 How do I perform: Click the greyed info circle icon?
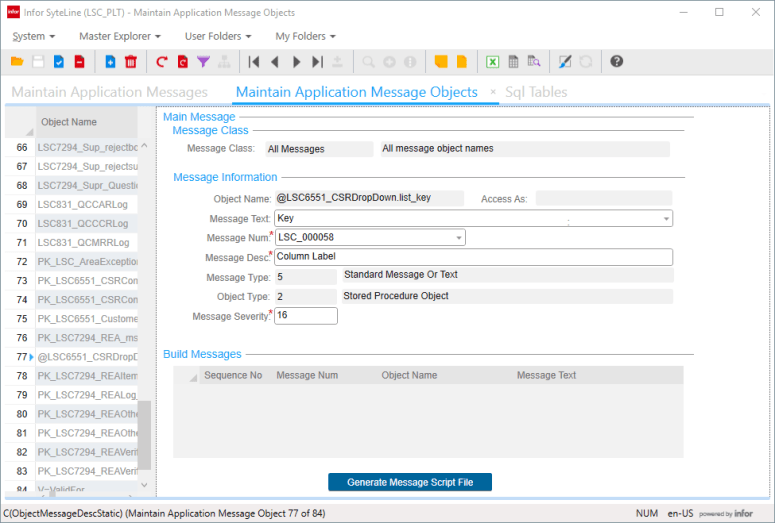pyautogui.click(x=410, y=62)
